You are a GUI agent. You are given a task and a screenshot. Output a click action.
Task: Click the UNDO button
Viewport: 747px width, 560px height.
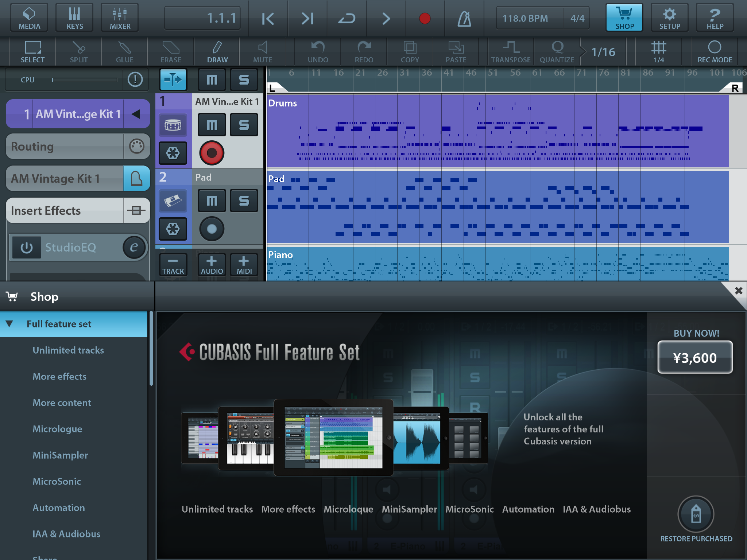click(318, 52)
